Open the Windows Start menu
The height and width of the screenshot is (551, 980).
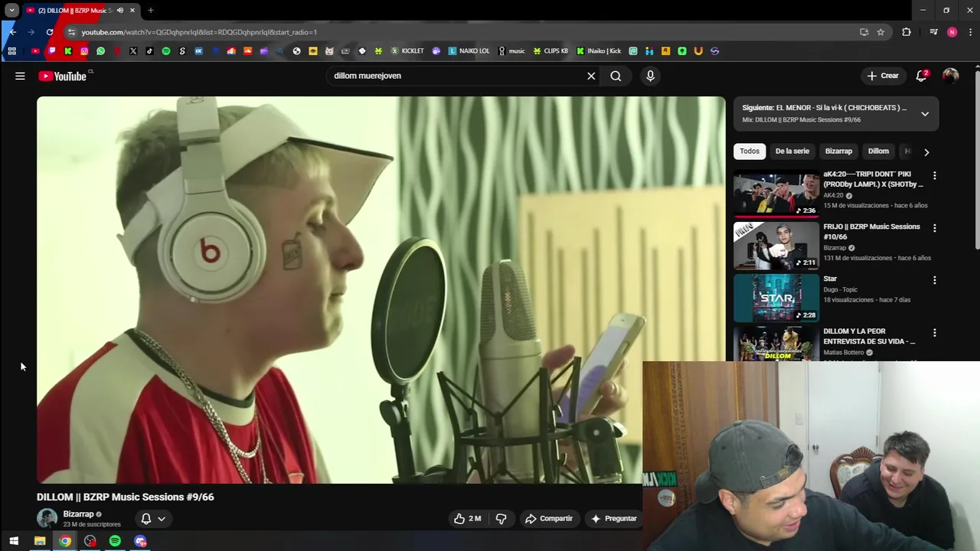pos(14,541)
